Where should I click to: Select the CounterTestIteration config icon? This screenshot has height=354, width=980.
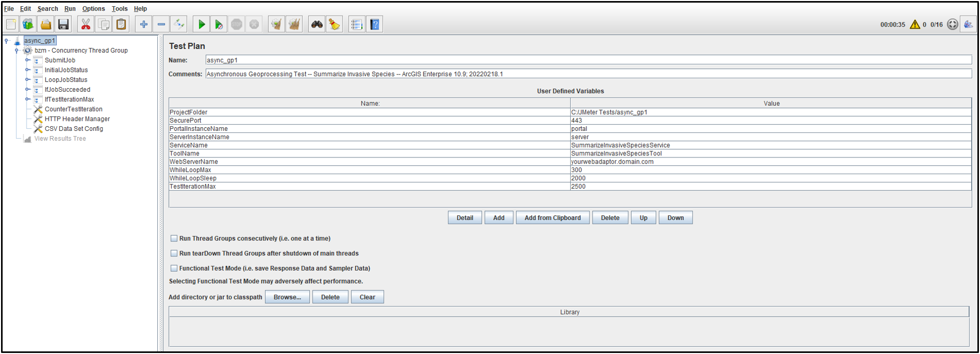(x=38, y=109)
